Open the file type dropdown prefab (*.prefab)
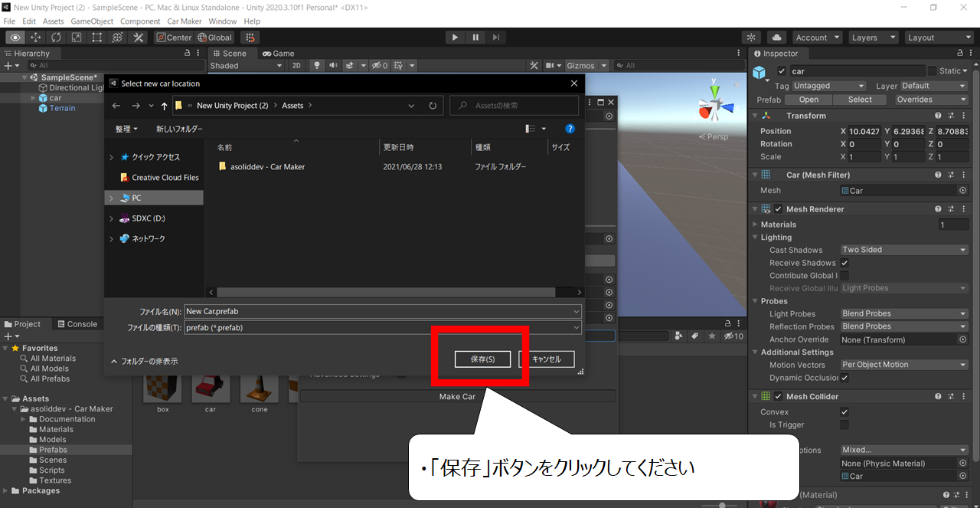Viewport: 980px width, 508px height. [x=383, y=327]
